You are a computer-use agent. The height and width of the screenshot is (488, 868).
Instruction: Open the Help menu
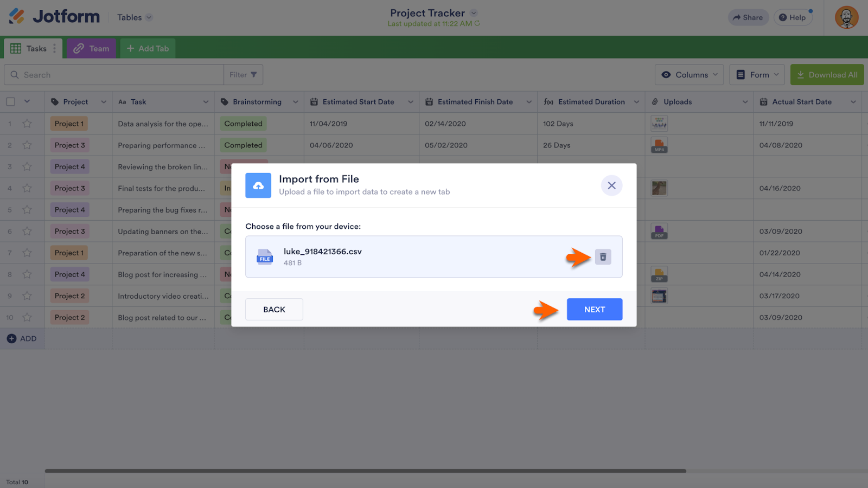[x=793, y=17]
